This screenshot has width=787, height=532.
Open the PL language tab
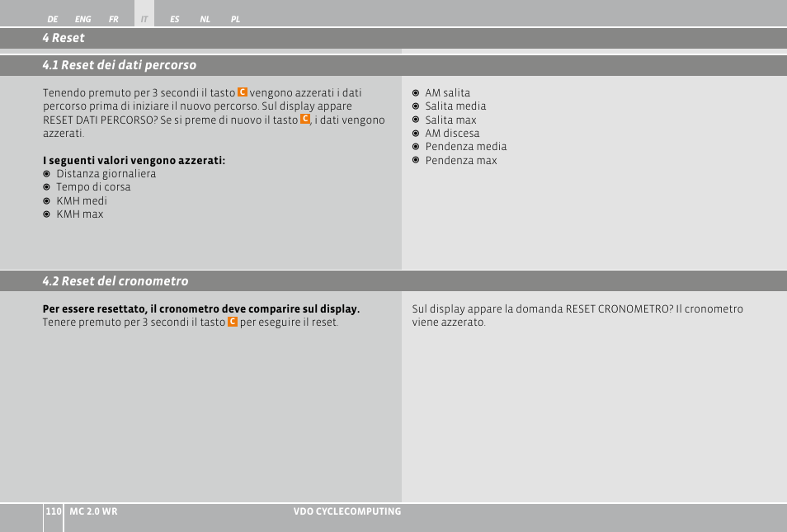coord(235,19)
